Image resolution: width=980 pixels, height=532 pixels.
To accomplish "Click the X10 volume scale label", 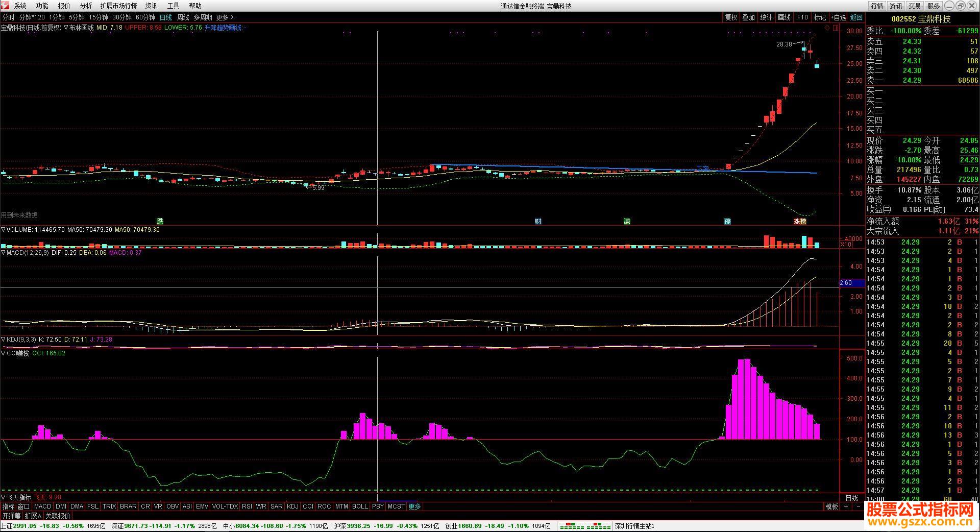I will coord(846,245).
